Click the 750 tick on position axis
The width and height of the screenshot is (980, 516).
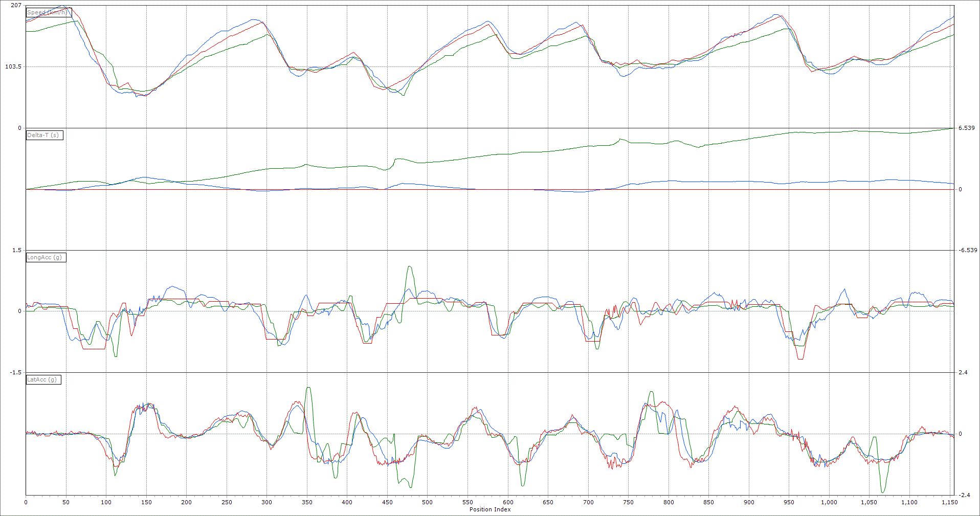coord(628,502)
